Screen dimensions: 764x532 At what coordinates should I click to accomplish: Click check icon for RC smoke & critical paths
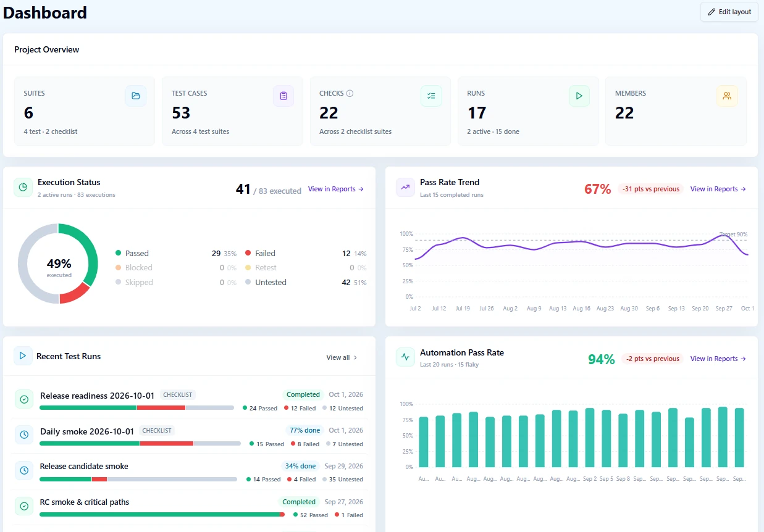(x=24, y=506)
